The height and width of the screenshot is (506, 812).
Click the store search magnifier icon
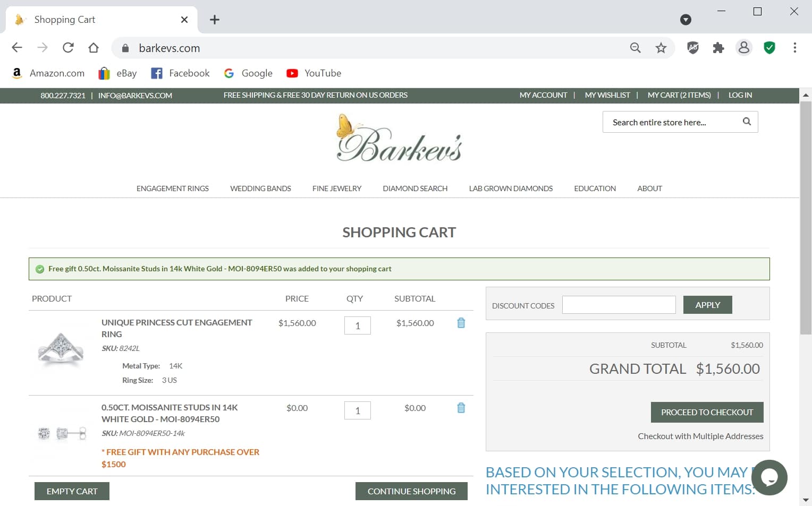click(x=747, y=122)
